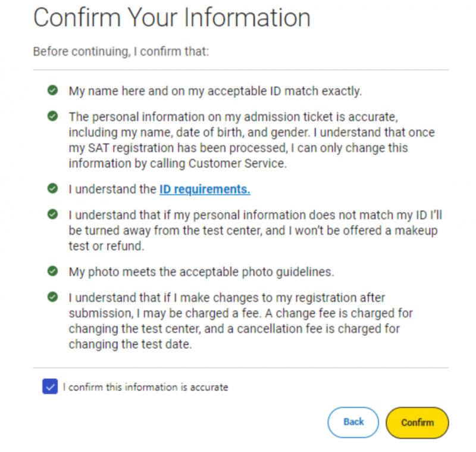Click the 'I confirm this information is accurate' label
This screenshot has width=476, height=452.
[145, 387]
